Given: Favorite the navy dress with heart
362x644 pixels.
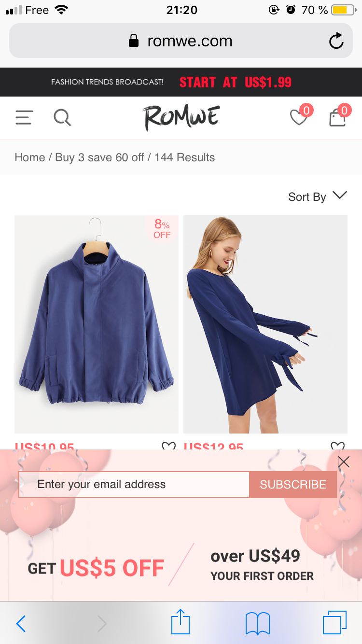Looking at the screenshot, I should tap(337, 446).
